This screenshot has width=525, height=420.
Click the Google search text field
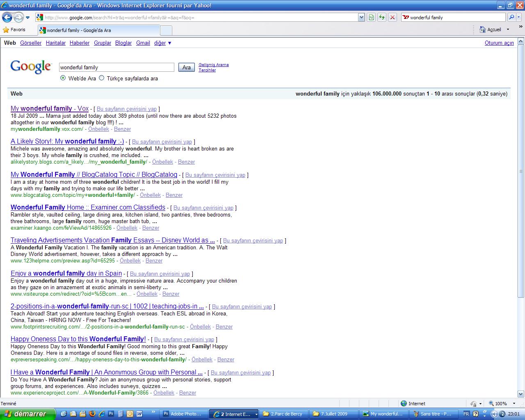116,67
